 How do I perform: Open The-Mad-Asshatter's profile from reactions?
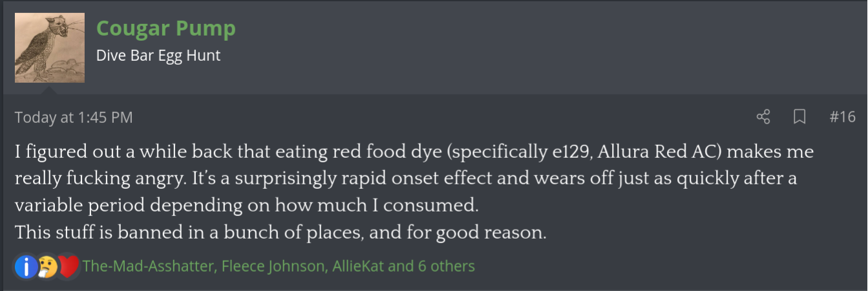[149, 266]
